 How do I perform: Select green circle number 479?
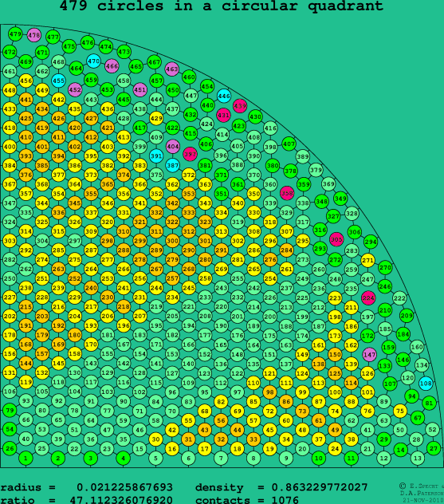[15, 34]
